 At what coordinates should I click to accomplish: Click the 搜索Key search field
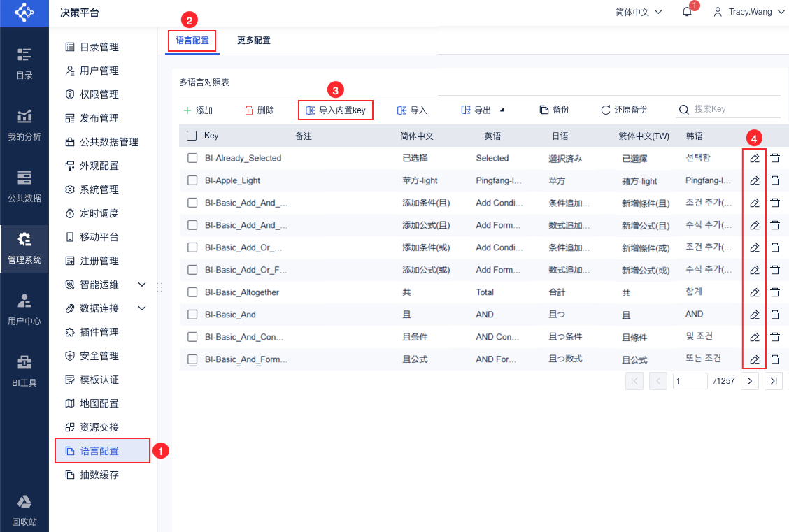[x=729, y=109]
